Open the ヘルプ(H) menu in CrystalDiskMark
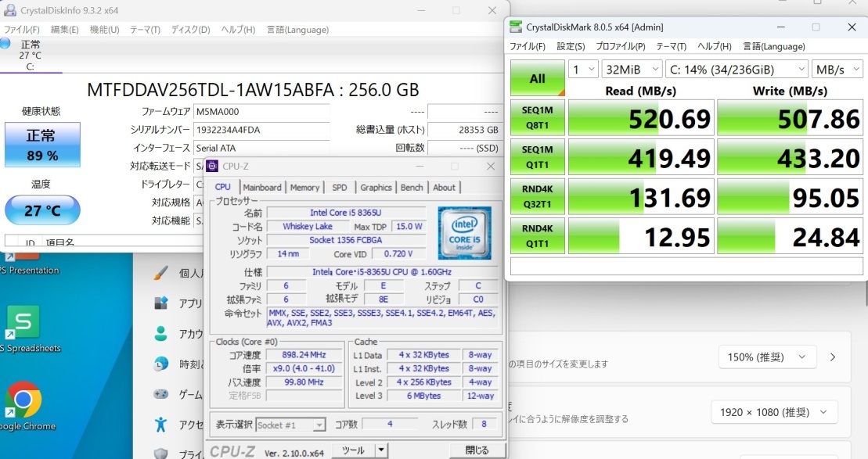Screen dimensions: 868x459 pyautogui.click(x=715, y=46)
